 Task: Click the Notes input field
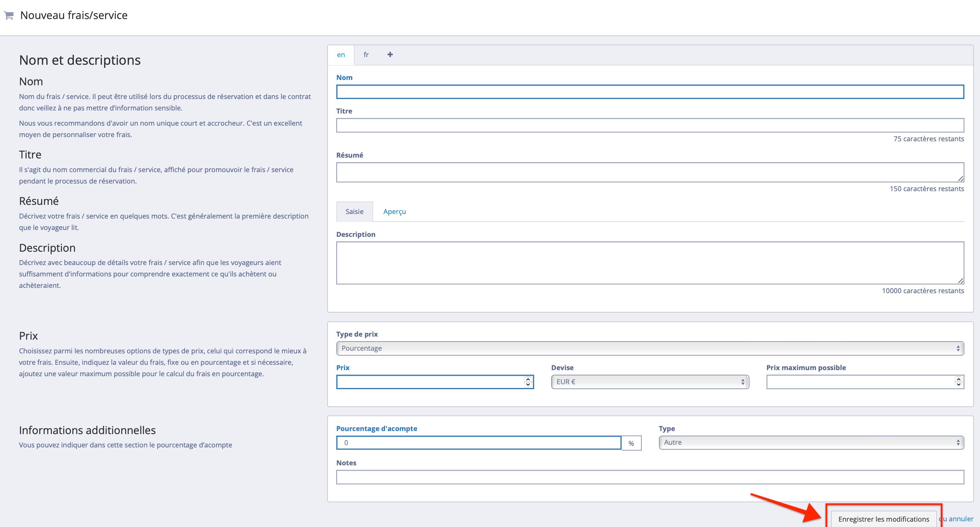pyautogui.click(x=650, y=477)
